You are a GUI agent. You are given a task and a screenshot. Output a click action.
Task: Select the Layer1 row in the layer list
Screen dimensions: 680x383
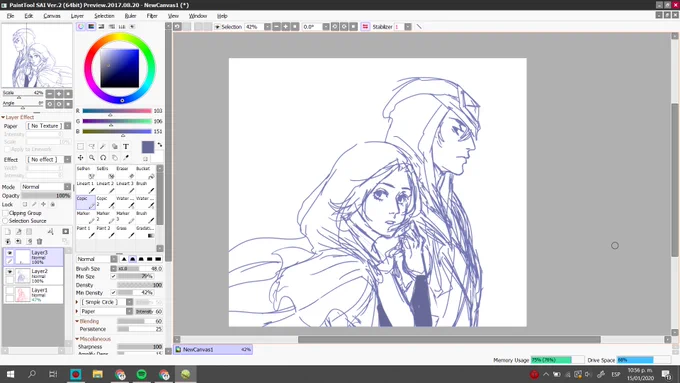tap(33, 294)
